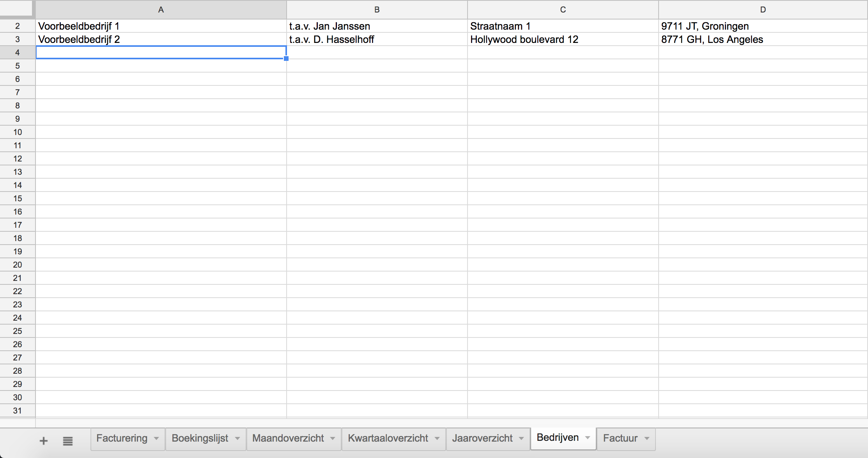Select row 4 header
This screenshot has width=868, height=458.
(18, 53)
